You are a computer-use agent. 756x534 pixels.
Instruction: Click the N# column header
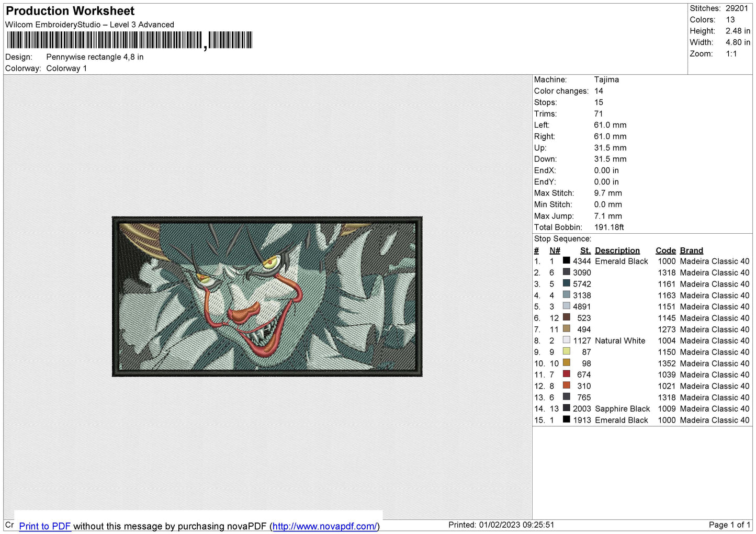tap(555, 251)
